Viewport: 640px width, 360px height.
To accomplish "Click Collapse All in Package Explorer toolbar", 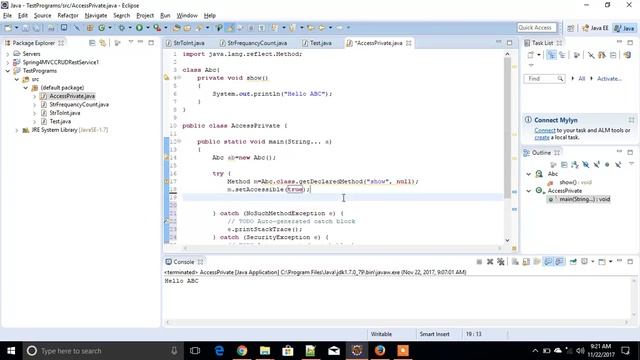I will coord(92,43).
